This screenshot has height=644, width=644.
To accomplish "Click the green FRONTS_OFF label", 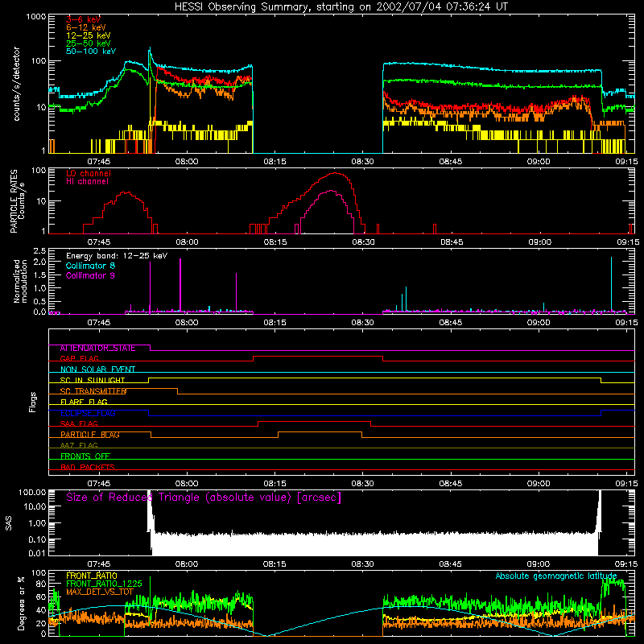I will (x=85, y=456).
